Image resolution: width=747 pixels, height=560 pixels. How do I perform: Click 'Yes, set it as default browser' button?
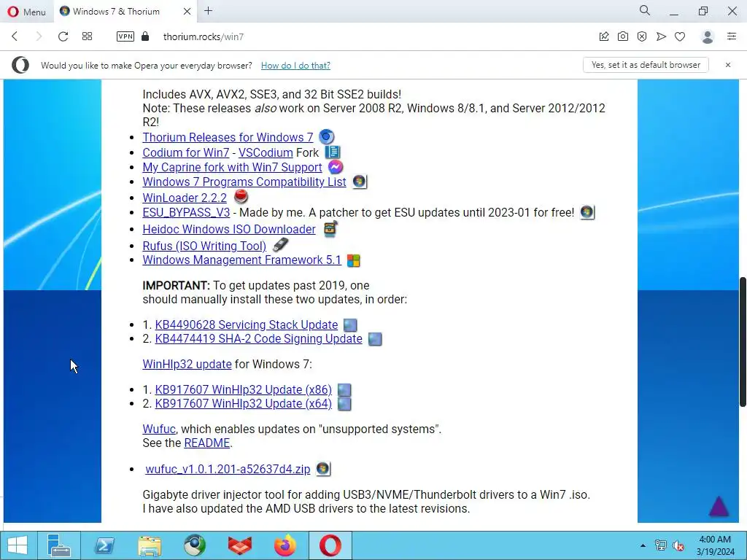point(646,65)
